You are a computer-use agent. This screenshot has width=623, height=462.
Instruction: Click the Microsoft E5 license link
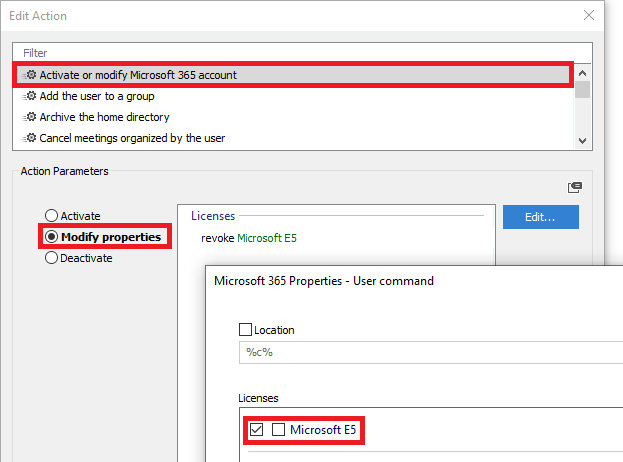tap(323, 429)
